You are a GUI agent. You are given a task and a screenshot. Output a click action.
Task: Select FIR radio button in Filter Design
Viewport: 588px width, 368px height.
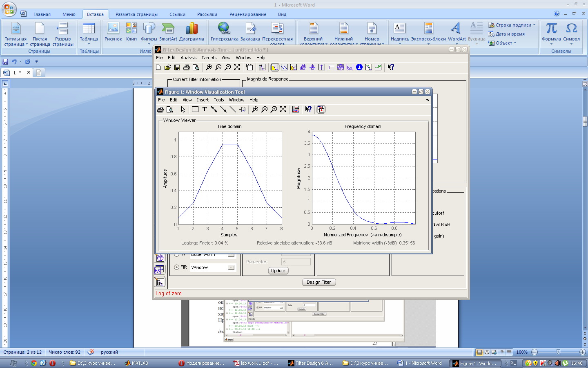[177, 267]
